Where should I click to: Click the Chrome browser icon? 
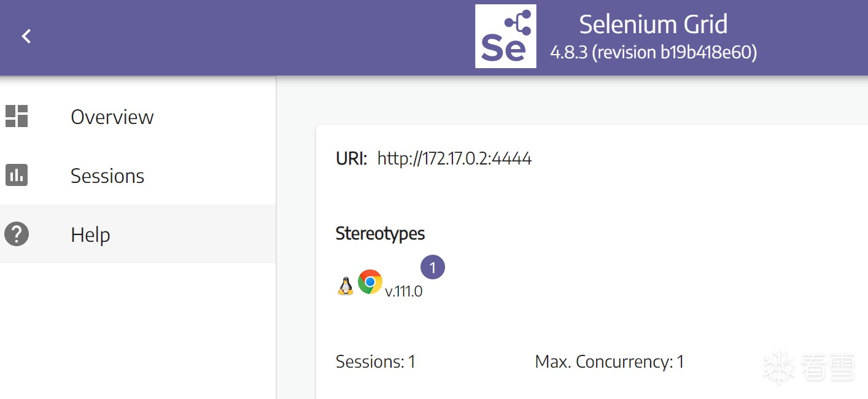(370, 282)
